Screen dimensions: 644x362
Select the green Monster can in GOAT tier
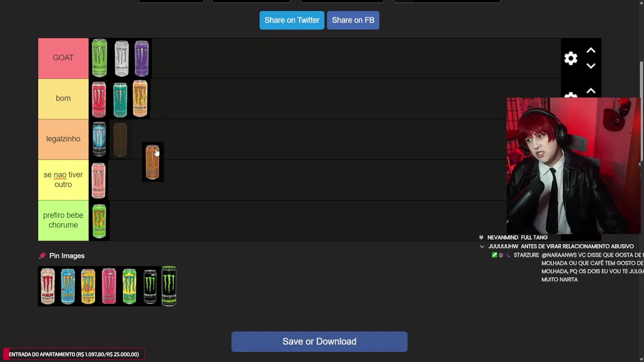(100, 58)
